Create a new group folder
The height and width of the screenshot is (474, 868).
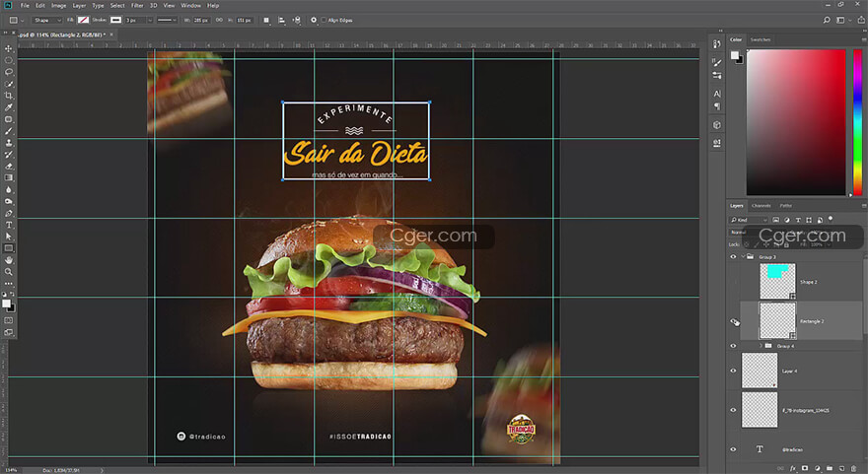point(830,468)
